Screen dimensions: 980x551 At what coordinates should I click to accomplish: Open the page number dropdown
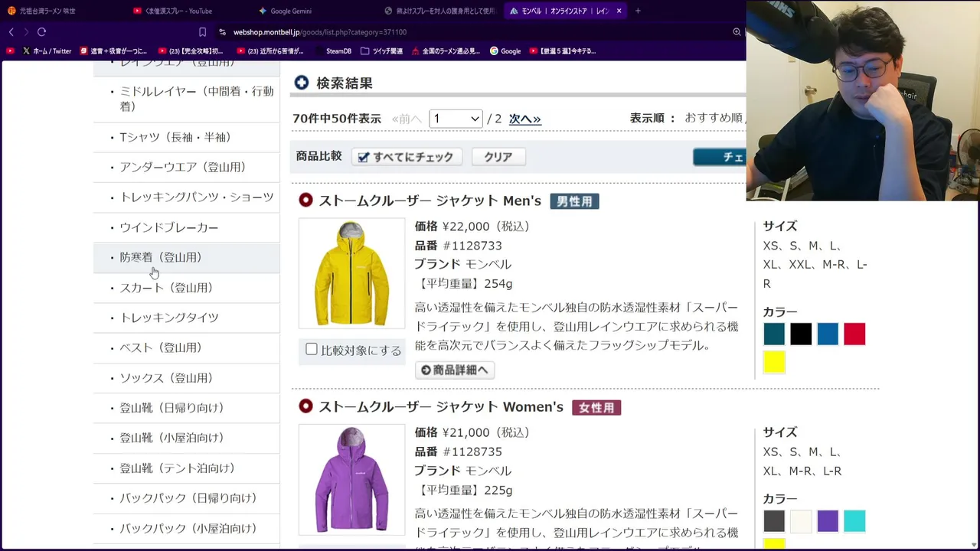[456, 119]
